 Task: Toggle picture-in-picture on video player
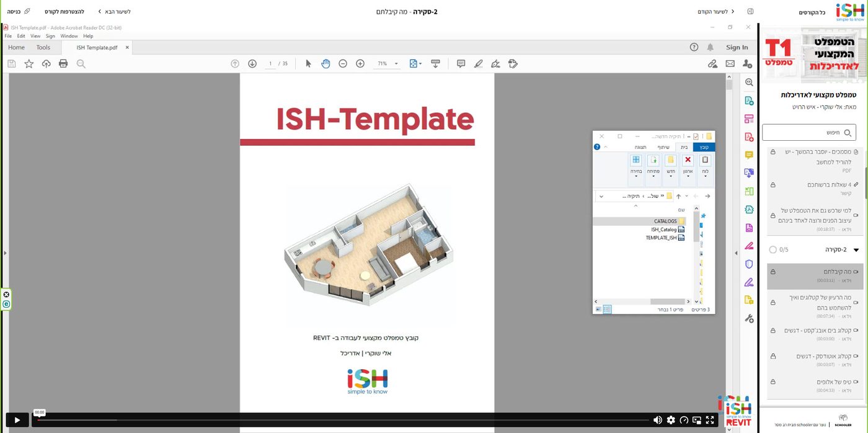coord(697,420)
